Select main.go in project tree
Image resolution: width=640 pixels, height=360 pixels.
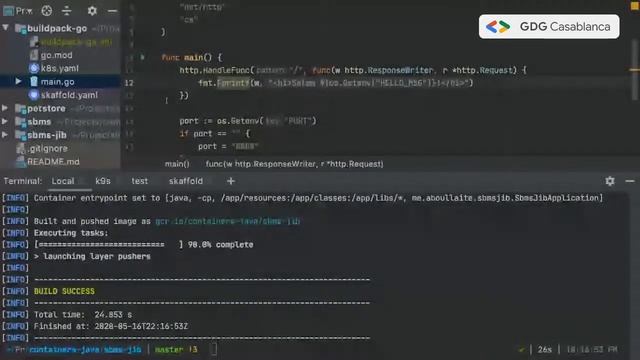click(x=57, y=82)
